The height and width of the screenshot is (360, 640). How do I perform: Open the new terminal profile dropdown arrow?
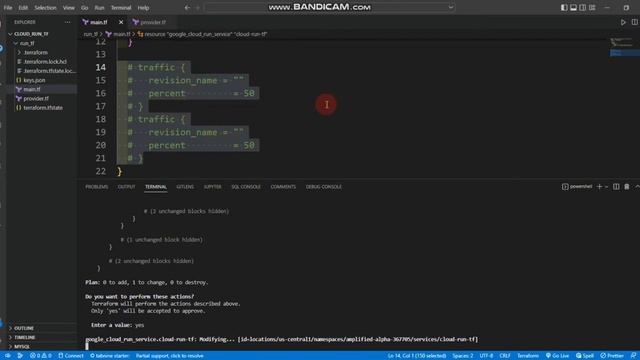click(x=606, y=187)
